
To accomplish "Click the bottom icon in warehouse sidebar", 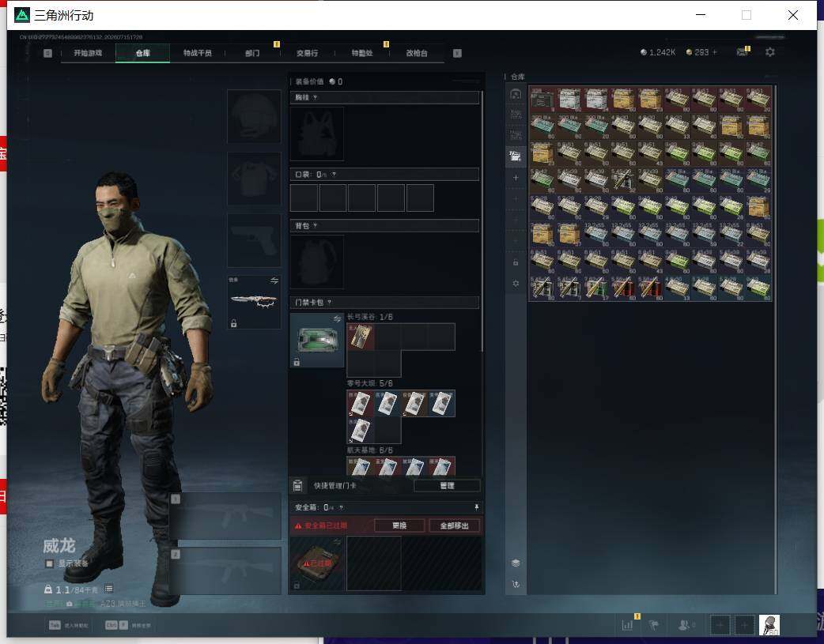I will click(x=516, y=584).
